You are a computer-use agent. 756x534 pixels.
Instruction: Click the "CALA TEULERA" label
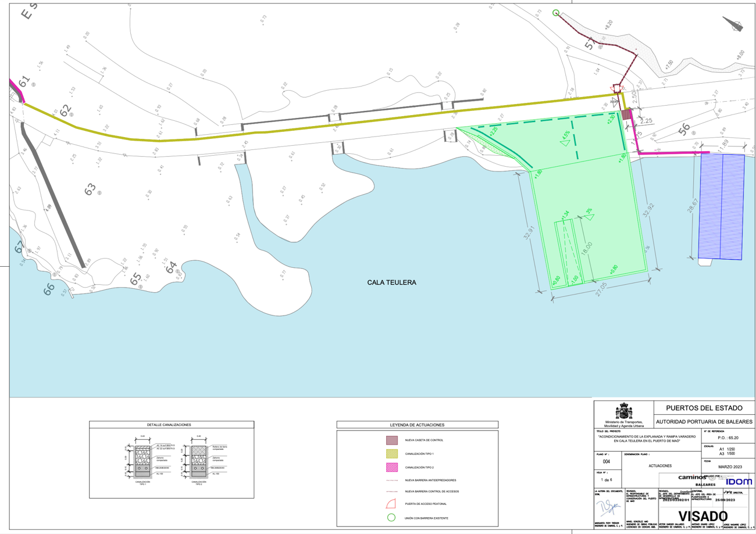click(393, 283)
